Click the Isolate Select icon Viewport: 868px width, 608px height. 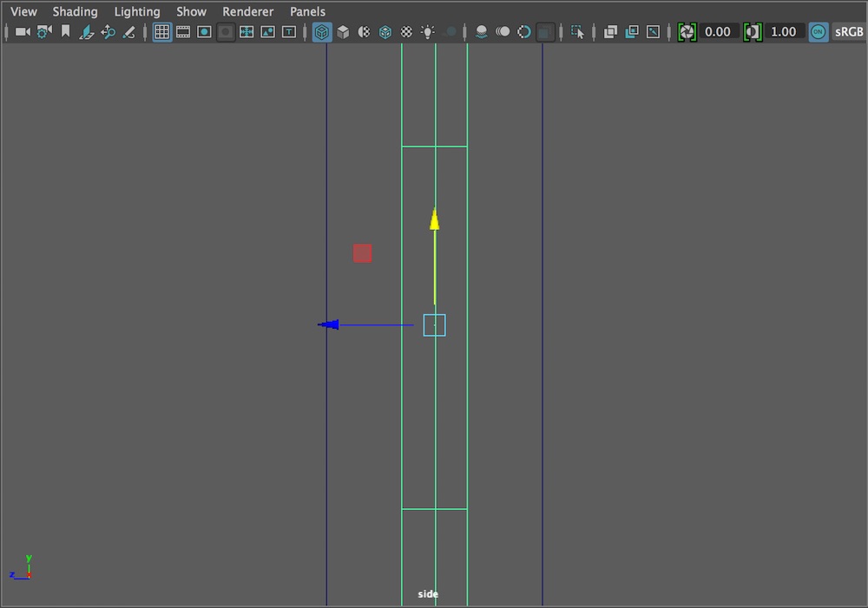[x=577, y=32]
